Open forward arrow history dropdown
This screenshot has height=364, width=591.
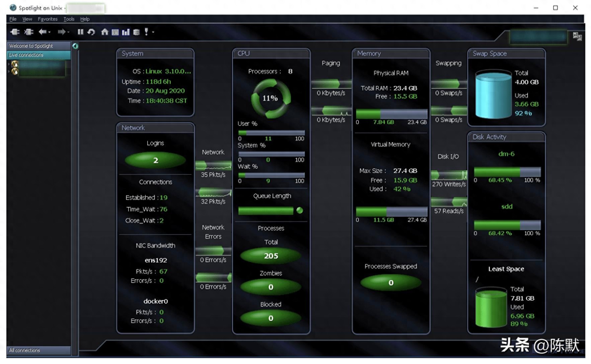coord(68,32)
